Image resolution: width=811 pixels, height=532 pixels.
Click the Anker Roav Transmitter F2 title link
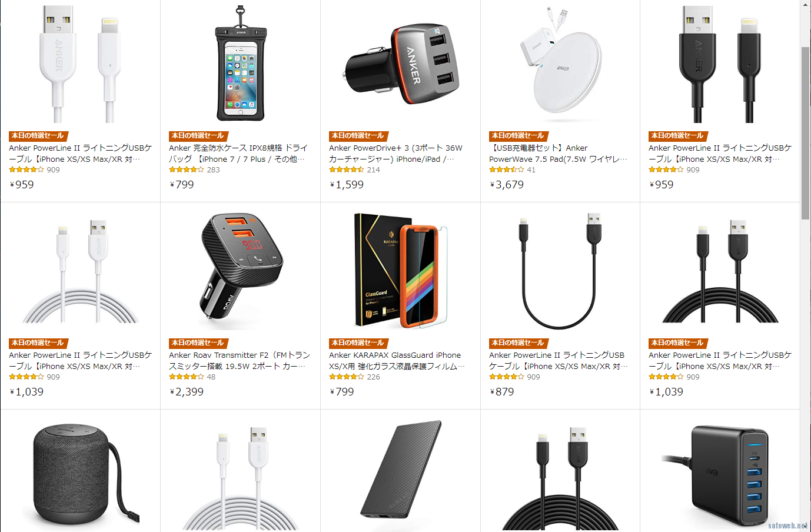pos(240,361)
